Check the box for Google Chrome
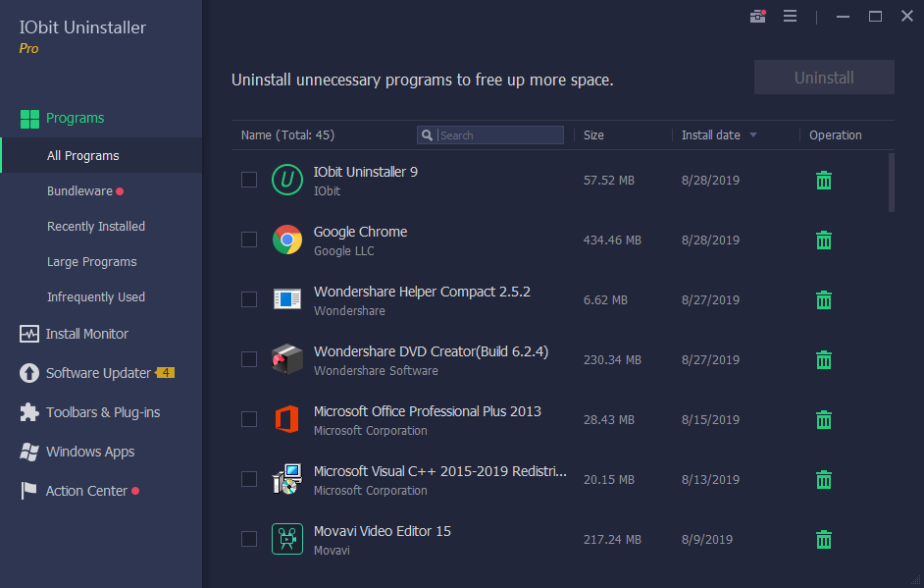The width and height of the screenshot is (924, 588). coord(249,240)
